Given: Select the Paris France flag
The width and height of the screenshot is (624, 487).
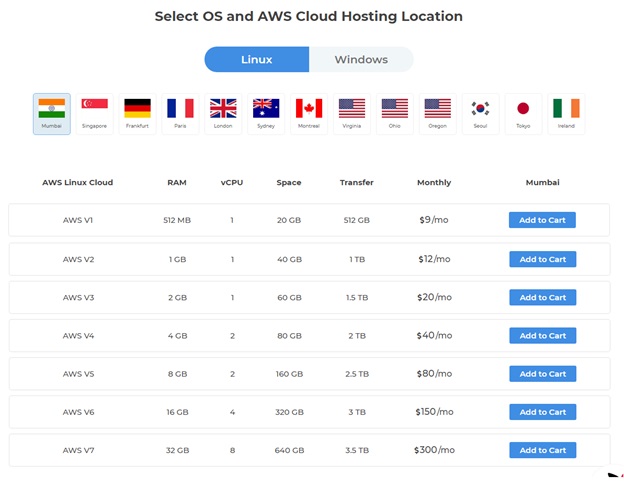Looking at the screenshot, I should (x=180, y=114).
